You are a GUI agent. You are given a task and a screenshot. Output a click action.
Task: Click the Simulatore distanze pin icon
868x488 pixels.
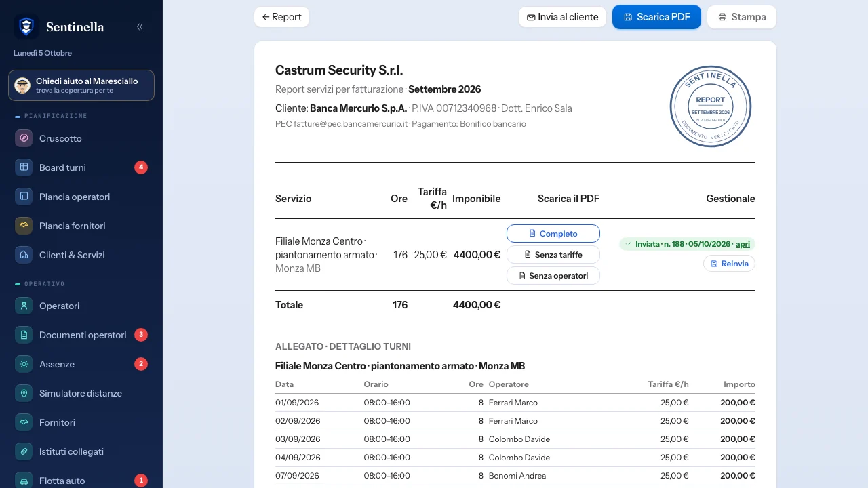(x=24, y=393)
